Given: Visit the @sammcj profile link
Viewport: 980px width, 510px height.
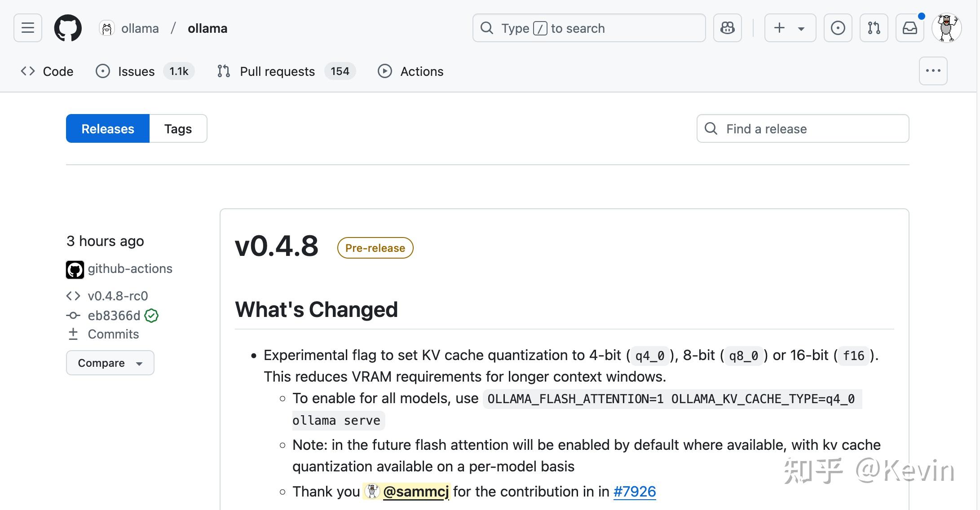Looking at the screenshot, I should 415,492.
